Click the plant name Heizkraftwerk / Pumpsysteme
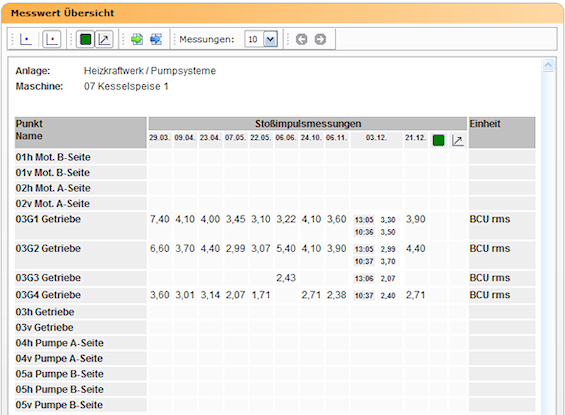The image size is (565, 415). 150,71
